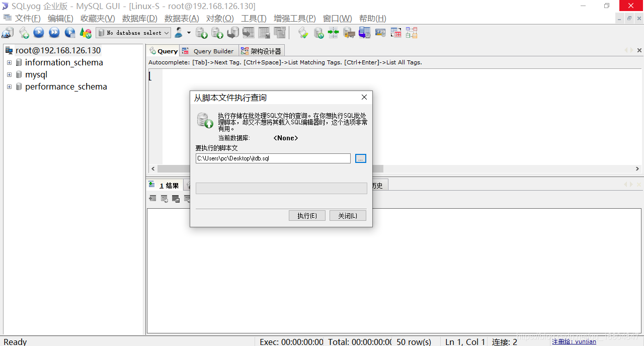This screenshot has height=346, width=644.
Task: Switch to the Query tab
Action: point(164,51)
